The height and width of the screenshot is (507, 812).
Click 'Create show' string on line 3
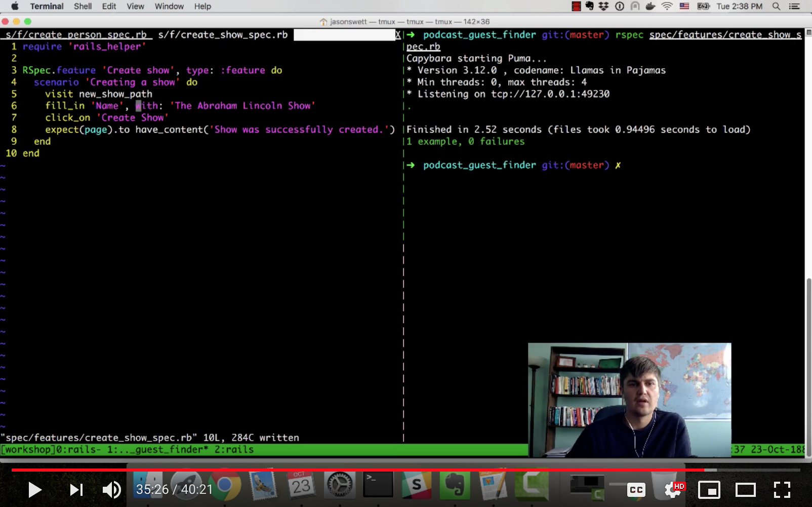[138, 70]
